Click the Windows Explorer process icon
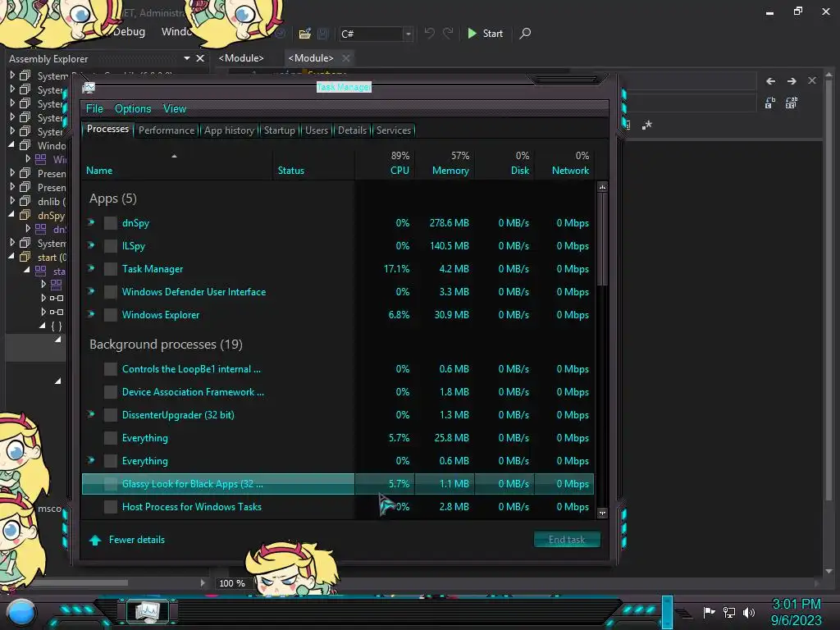 click(111, 314)
